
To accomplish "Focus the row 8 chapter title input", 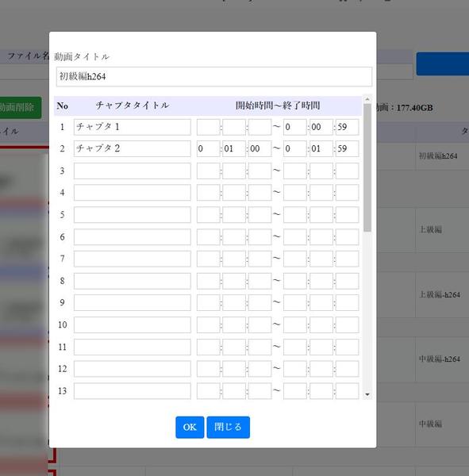I will 133,281.
